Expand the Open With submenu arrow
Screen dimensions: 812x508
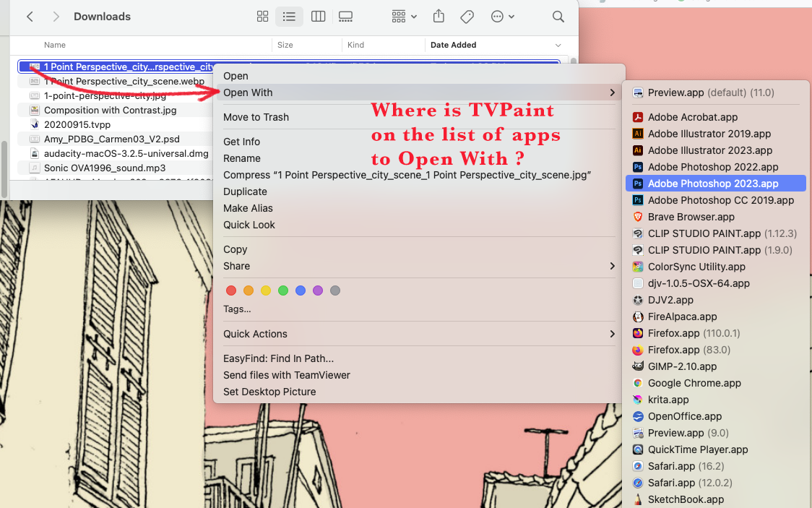[612, 92]
